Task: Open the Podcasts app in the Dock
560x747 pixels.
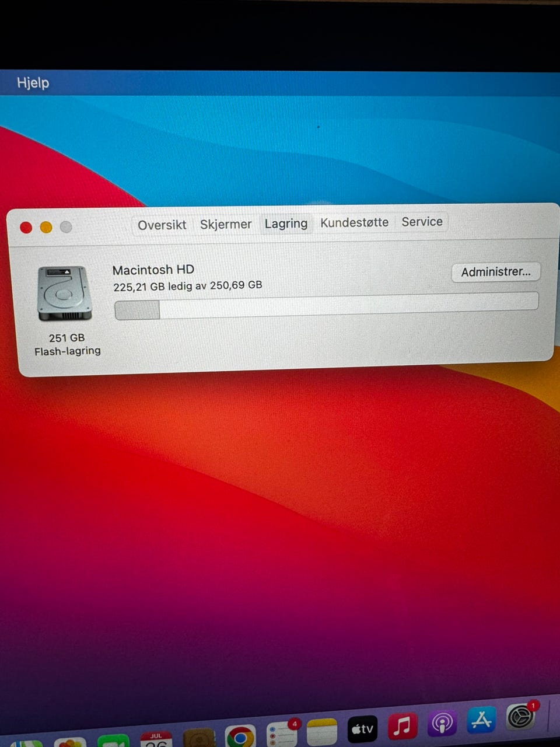Action: (442, 724)
